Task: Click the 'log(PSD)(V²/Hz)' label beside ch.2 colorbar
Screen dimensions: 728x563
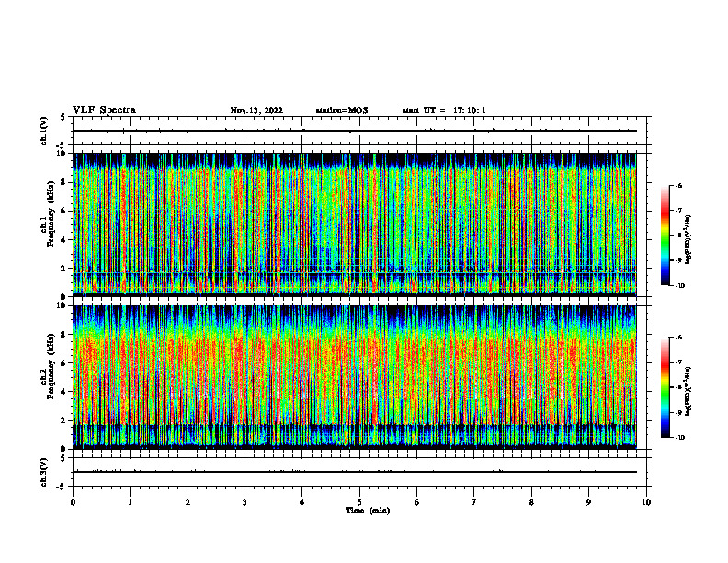Action: [x=688, y=390]
